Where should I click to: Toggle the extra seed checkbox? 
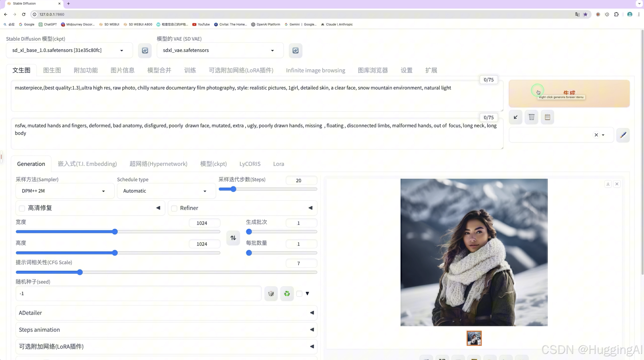[299, 294]
